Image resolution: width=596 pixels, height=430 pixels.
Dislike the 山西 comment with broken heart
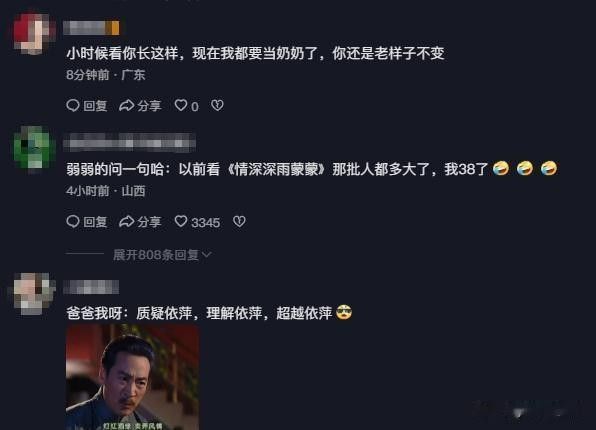(x=239, y=221)
